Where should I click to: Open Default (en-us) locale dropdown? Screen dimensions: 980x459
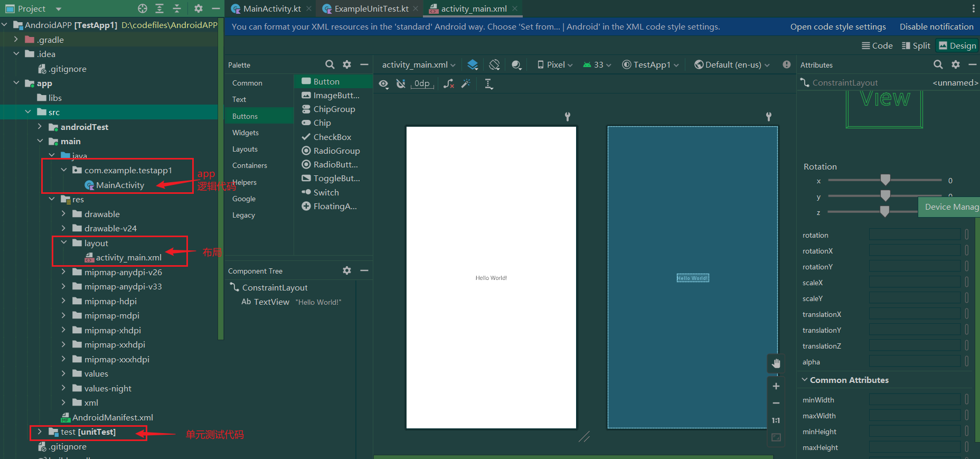pyautogui.click(x=732, y=64)
